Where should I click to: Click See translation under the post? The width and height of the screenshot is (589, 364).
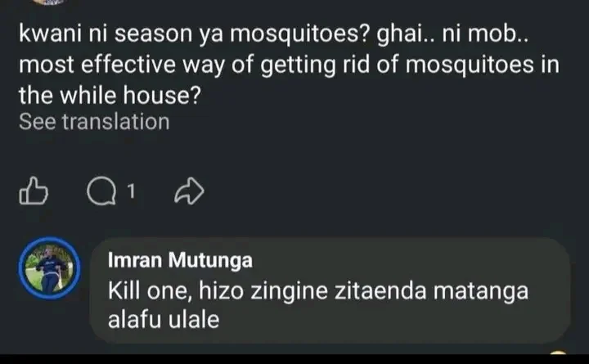(94, 123)
